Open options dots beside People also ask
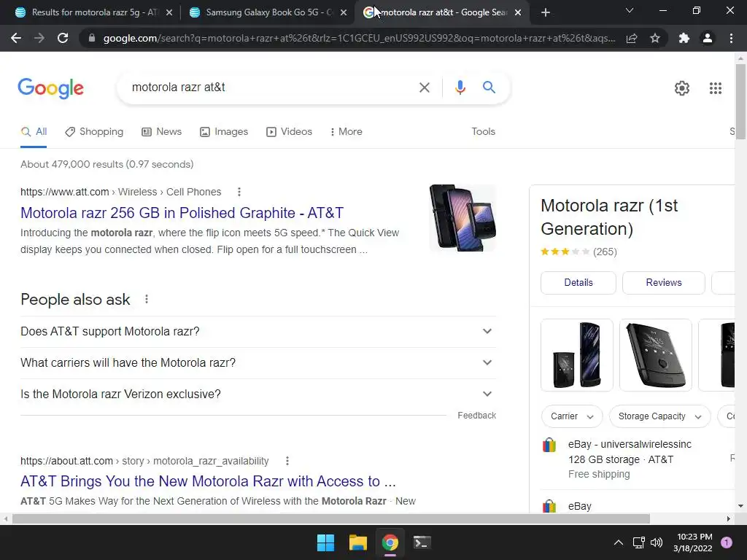The width and height of the screenshot is (747, 560). (146, 299)
